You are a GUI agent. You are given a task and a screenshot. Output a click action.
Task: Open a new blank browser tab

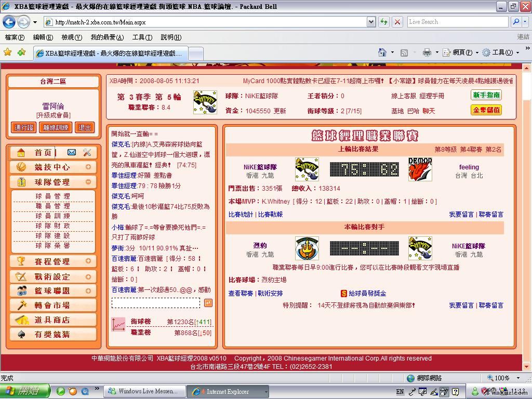(x=196, y=54)
